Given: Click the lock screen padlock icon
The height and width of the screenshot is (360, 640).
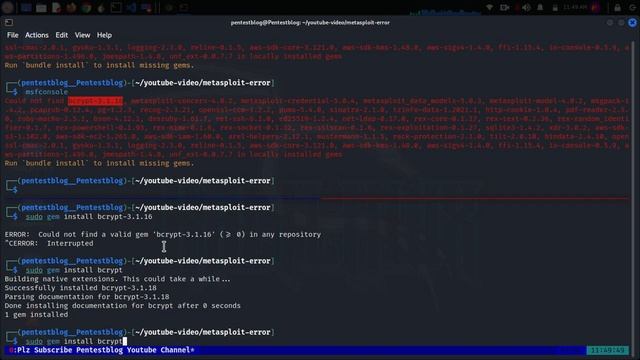Looking at the screenshot, I should pos(618,7).
